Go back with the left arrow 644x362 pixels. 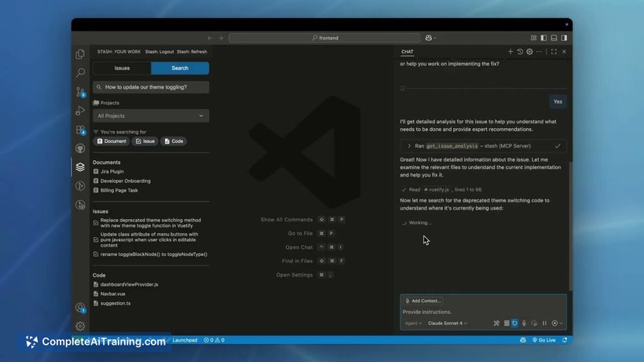(210, 38)
